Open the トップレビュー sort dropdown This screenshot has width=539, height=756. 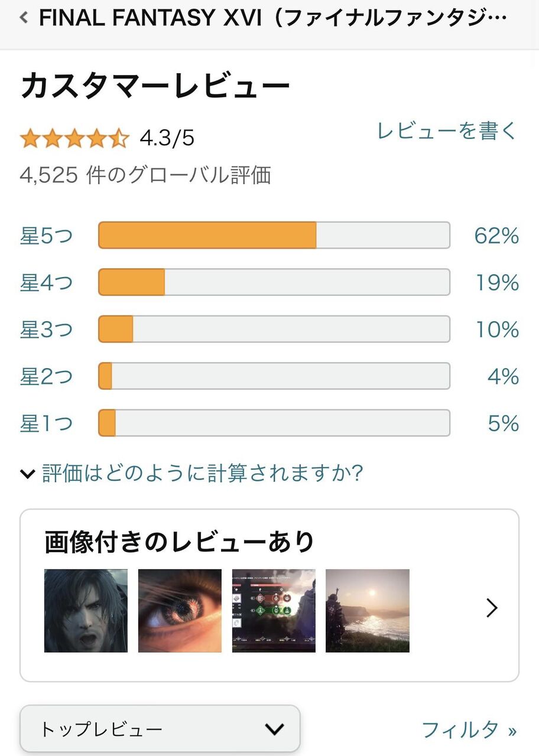(160, 729)
